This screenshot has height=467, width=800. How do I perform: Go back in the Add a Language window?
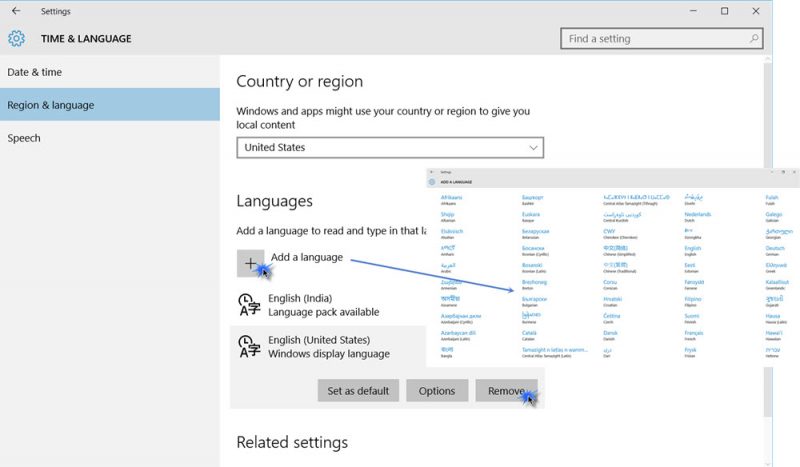(x=432, y=172)
